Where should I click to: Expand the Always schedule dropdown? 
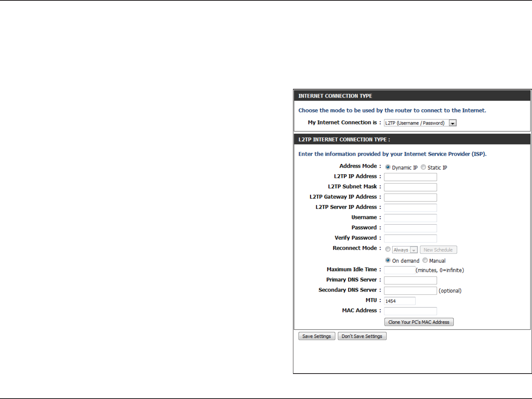[x=405, y=250]
